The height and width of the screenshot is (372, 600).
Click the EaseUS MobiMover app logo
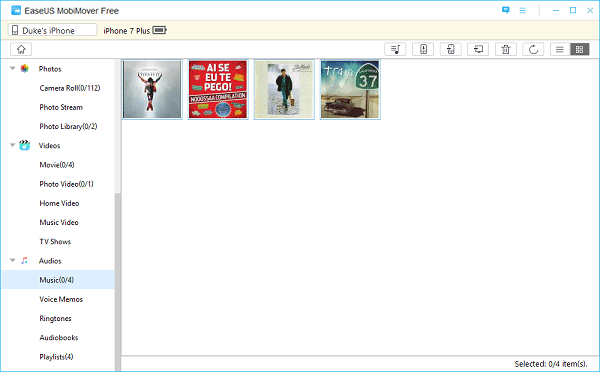16,10
